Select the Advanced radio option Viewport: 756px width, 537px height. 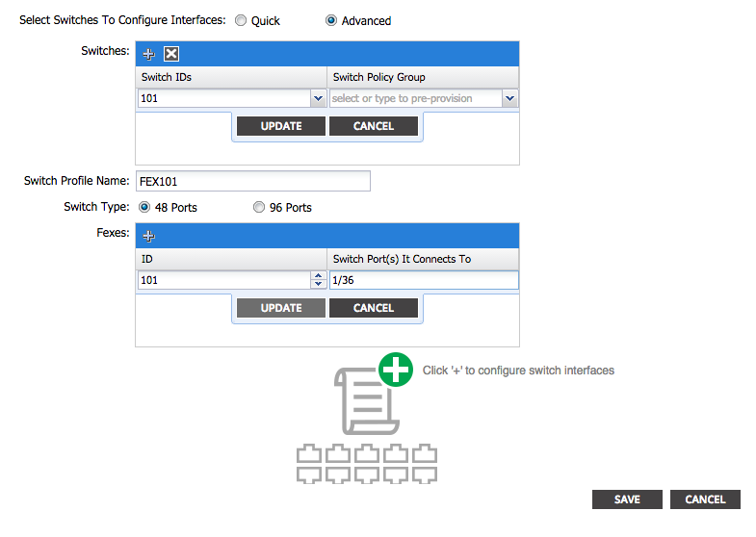pos(331,20)
